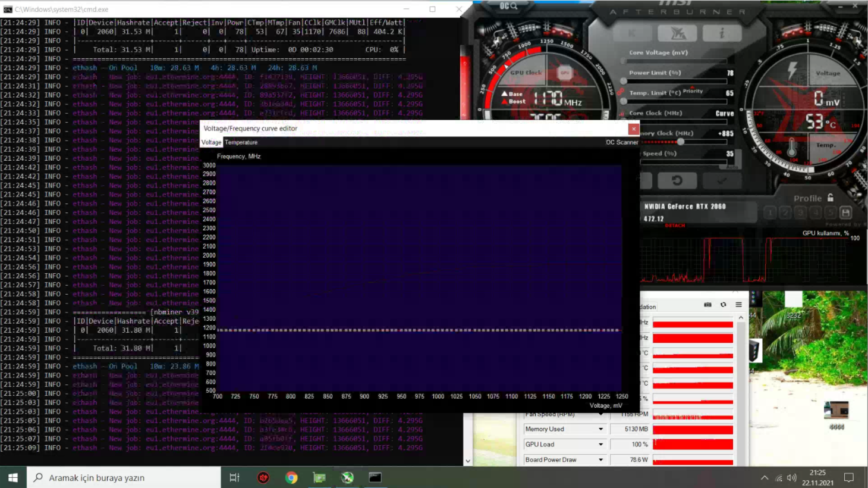Select profile slot 1 in Afterburner

coord(770,212)
